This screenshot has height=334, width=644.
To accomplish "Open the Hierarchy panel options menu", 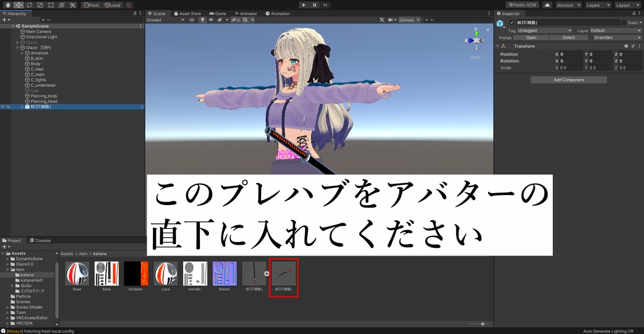I will click(x=140, y=14).
